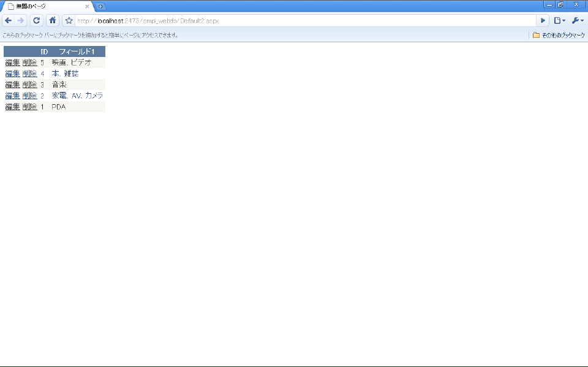Image resolution: width=588 pixels, height=367 pixels.
Task: Click the ID value 3
Action: 42,85
